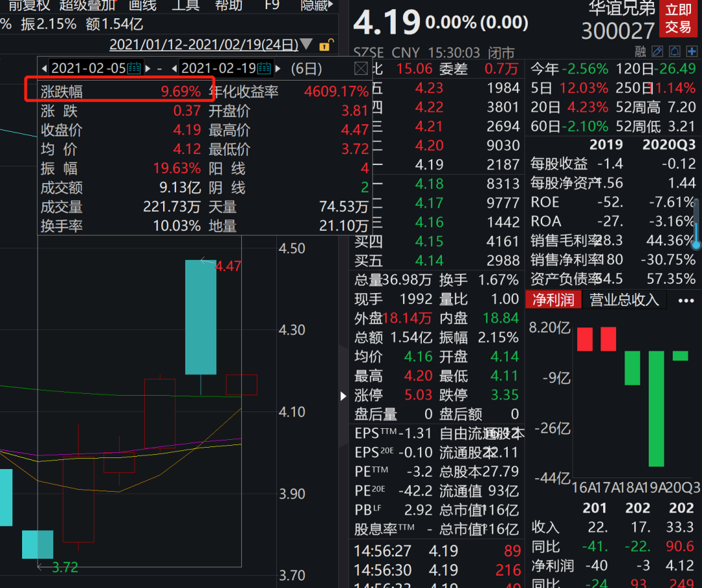Set a price alert via bell icon

coord(673,51)
